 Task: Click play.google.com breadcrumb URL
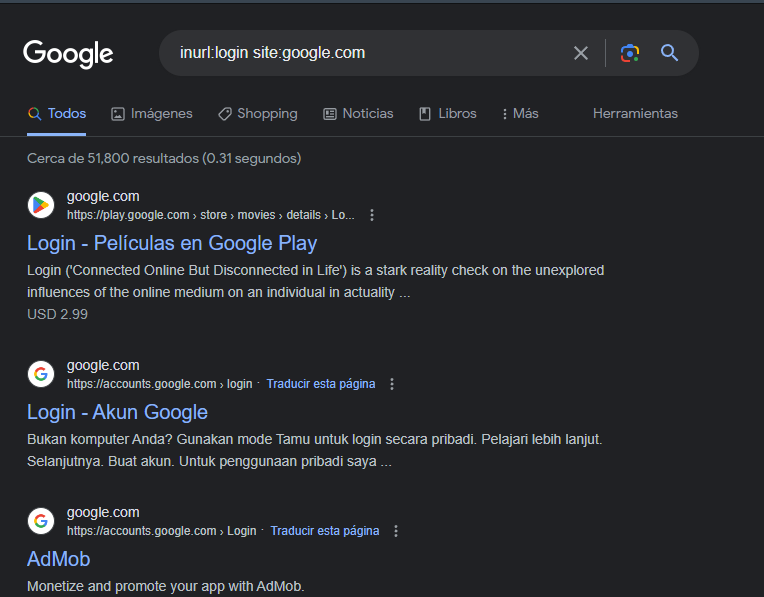[210, 215]
